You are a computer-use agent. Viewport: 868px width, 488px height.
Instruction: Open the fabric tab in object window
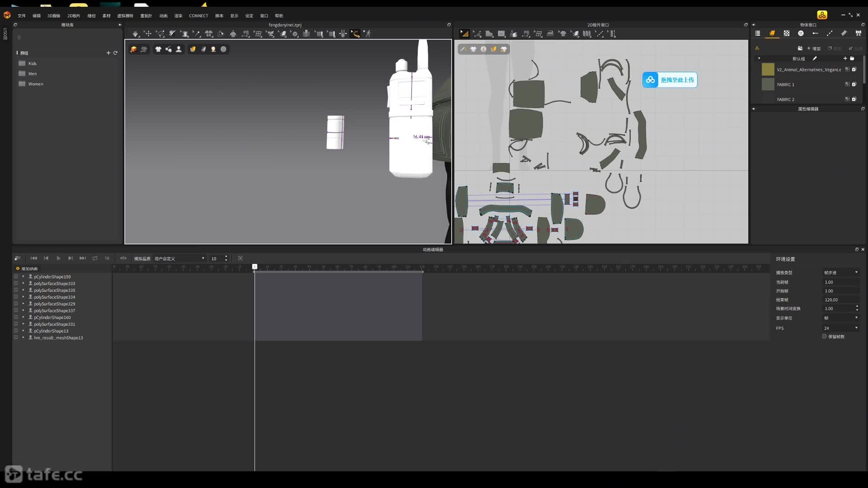tap(772, 33)
